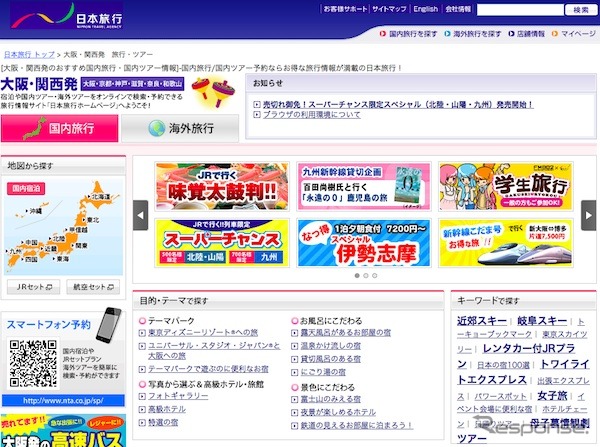Open 貸切風呂のある宿 link
600x447 pixels.
(x=331, y=359)
